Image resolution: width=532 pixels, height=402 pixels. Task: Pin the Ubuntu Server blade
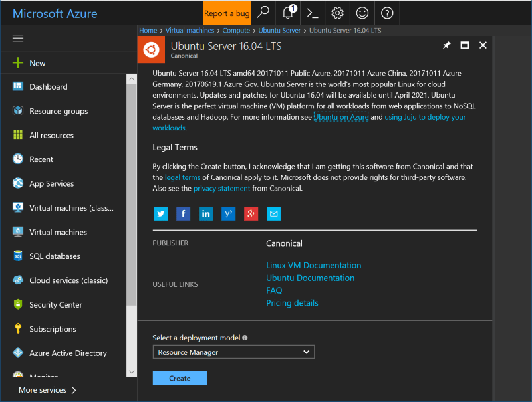click(447, 45)
